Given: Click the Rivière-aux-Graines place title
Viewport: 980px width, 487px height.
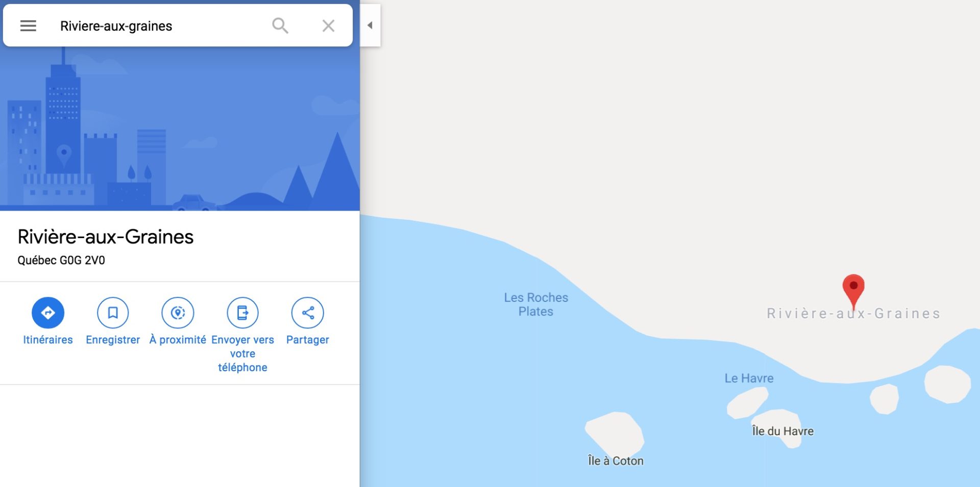Looking at the screenshot, I should (106, 237).
